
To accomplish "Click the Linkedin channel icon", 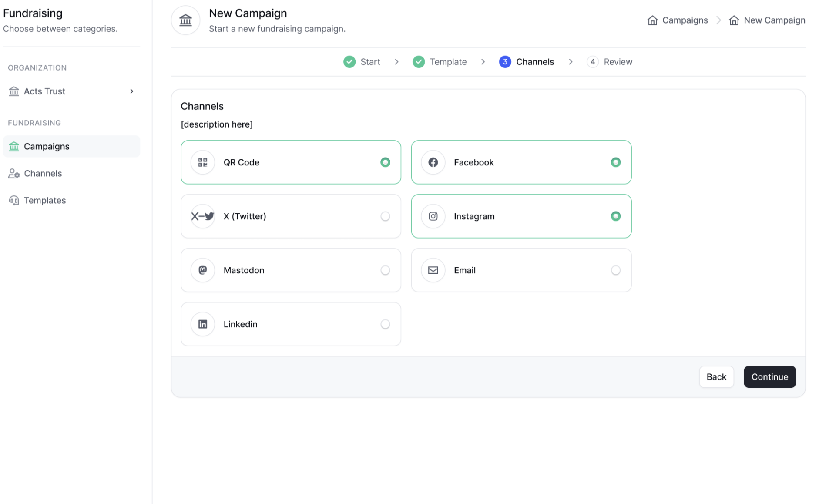I will coord(202,324).
